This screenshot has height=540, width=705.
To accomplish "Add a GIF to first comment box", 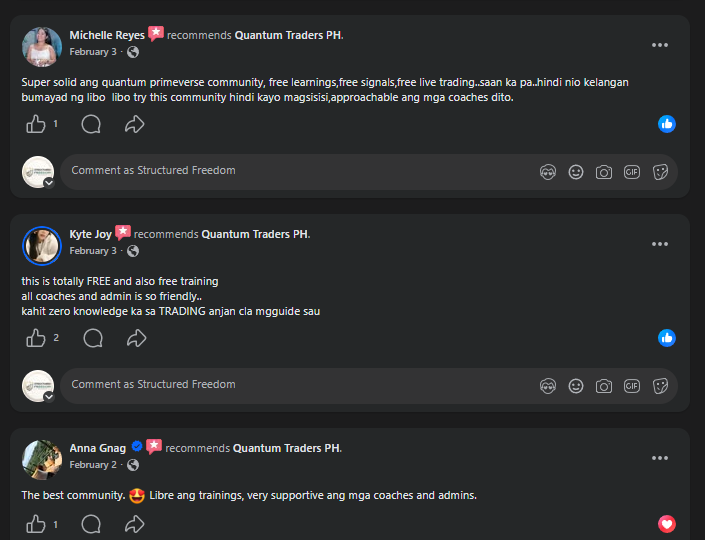I will [x=632, y=172].
